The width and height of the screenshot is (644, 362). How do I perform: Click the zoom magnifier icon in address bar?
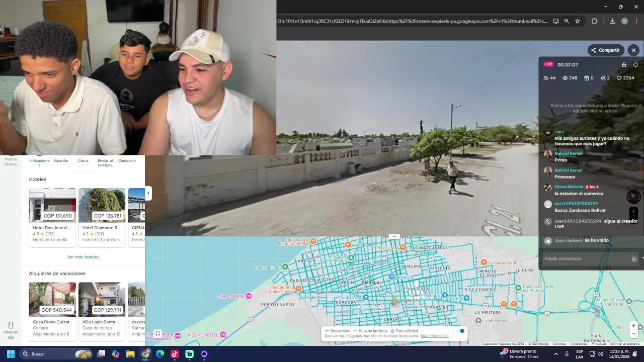coord(567,21)
